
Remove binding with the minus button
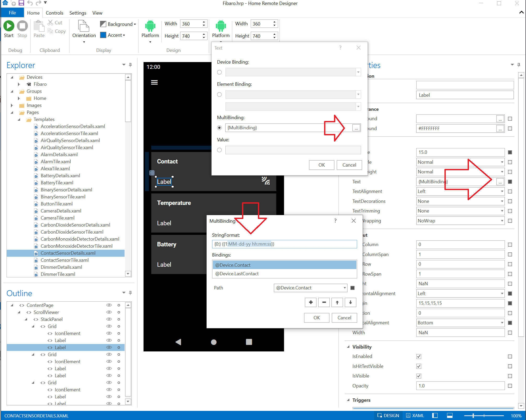click(x=324, y=302)
